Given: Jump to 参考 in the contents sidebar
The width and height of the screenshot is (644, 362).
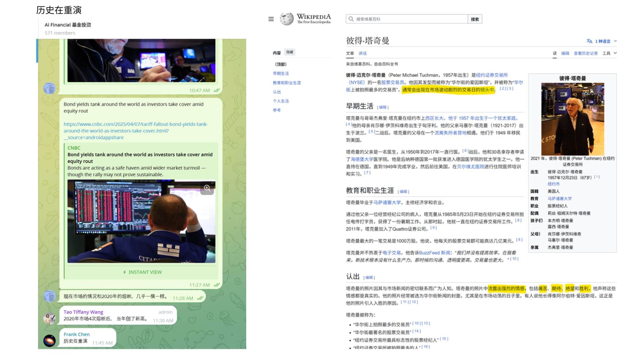Looking at the screenshot, I should 277,110.
